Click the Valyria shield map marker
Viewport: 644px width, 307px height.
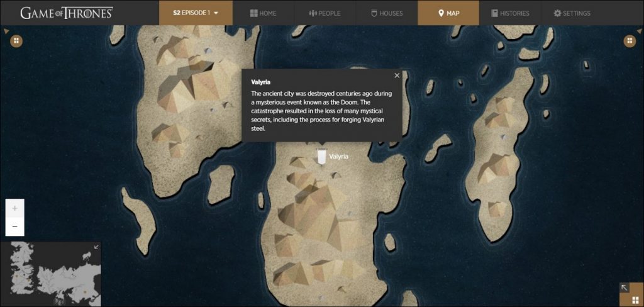(321, 157)
